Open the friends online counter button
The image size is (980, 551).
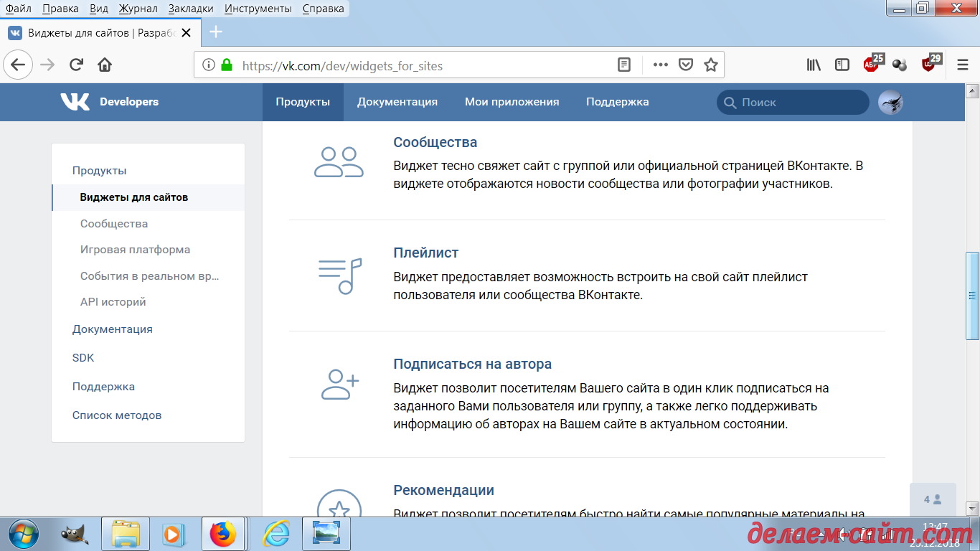pos(933,499)
